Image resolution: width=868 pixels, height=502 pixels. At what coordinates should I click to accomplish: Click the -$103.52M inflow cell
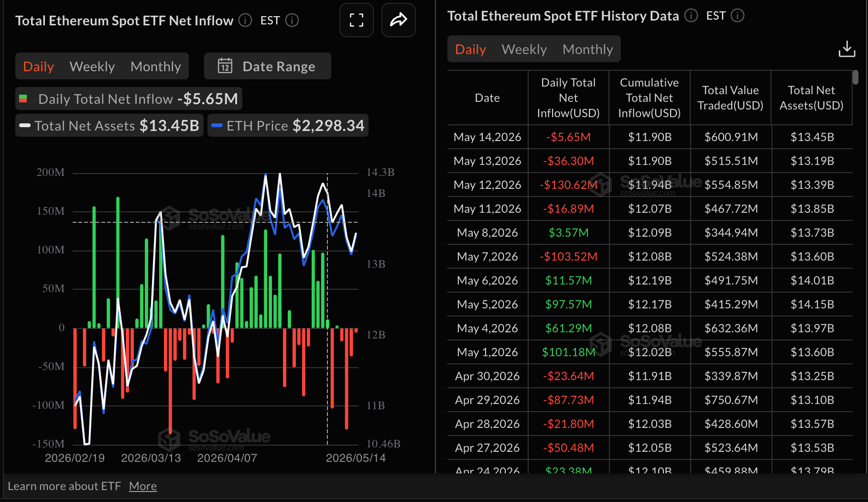coord(568,257)
